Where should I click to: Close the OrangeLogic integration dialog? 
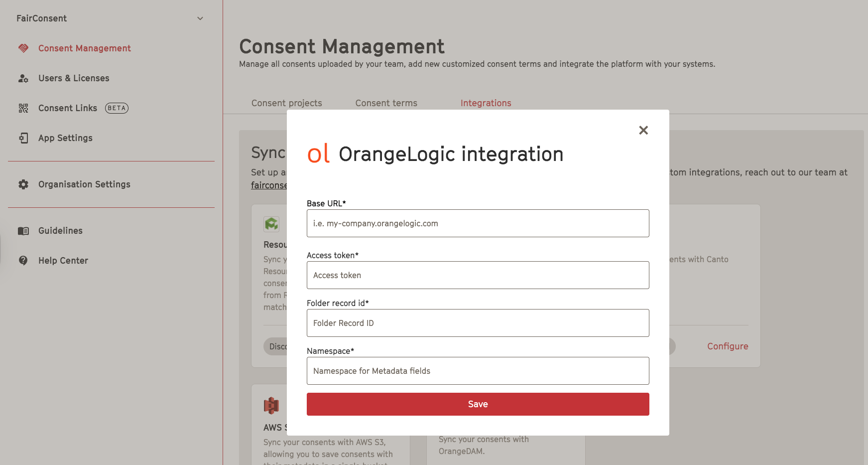tap(643, 130)
